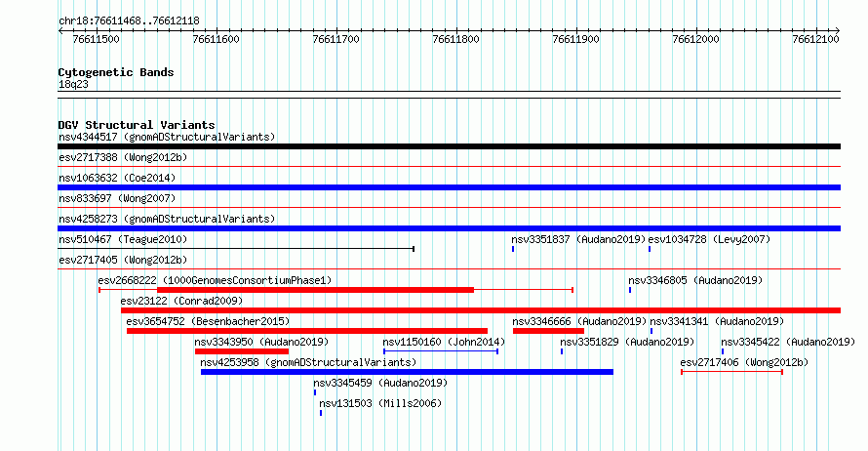This screenshot has height=451, width=868.
Task: Open esv3654752 Besenbacher2015 variant bar
Action: 307,331
